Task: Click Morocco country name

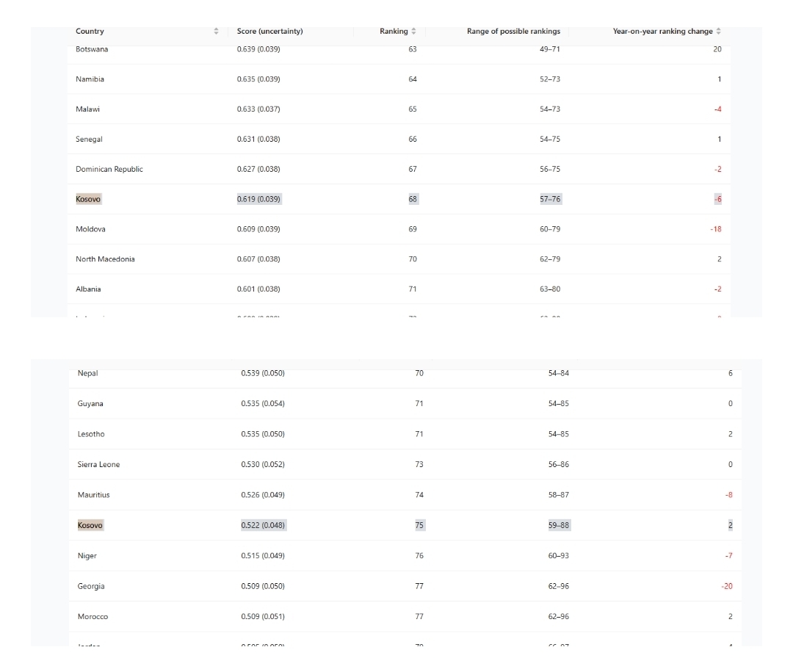Action: pyautogui.click(x=93, y=616)
